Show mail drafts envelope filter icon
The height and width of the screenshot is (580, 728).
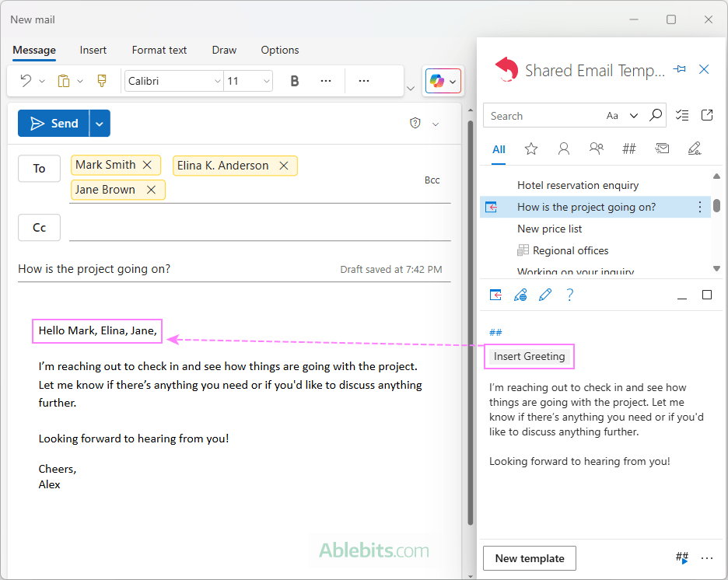[x=662, y=148]
